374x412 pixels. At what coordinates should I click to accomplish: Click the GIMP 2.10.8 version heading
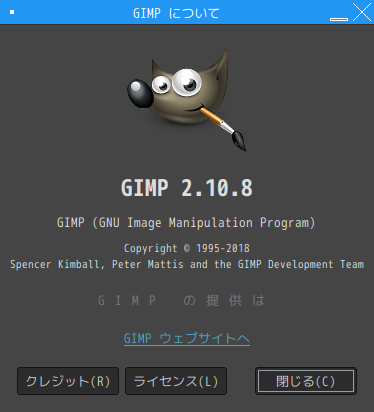tap(187, 188)
